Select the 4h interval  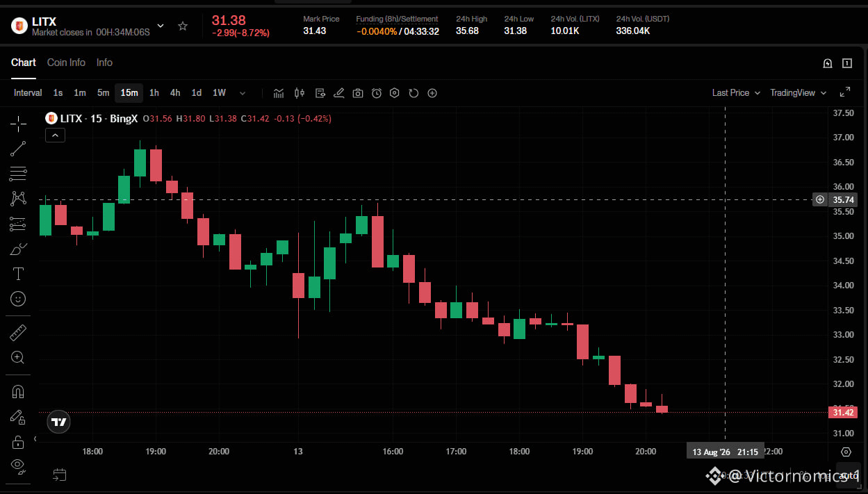point(175,93)
